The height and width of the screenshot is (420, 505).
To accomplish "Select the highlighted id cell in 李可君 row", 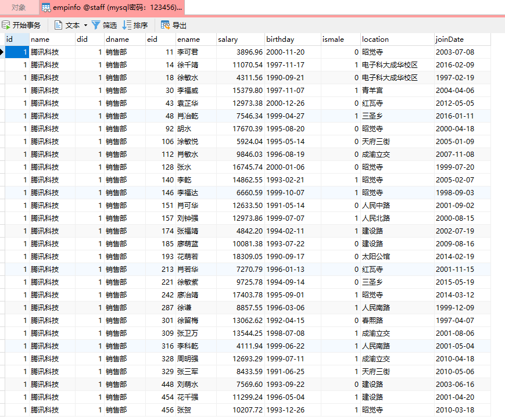I will pos(17,52).
